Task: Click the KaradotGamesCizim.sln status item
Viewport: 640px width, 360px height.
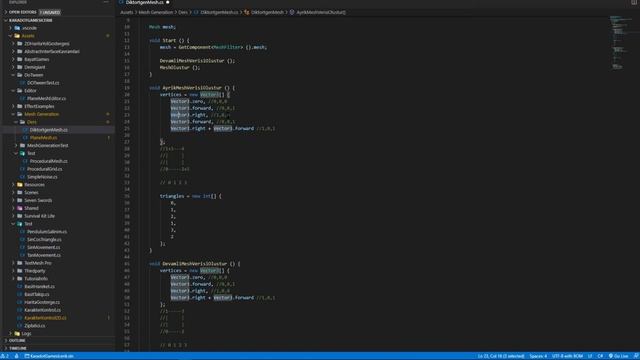Action: [x=49, y=356]
